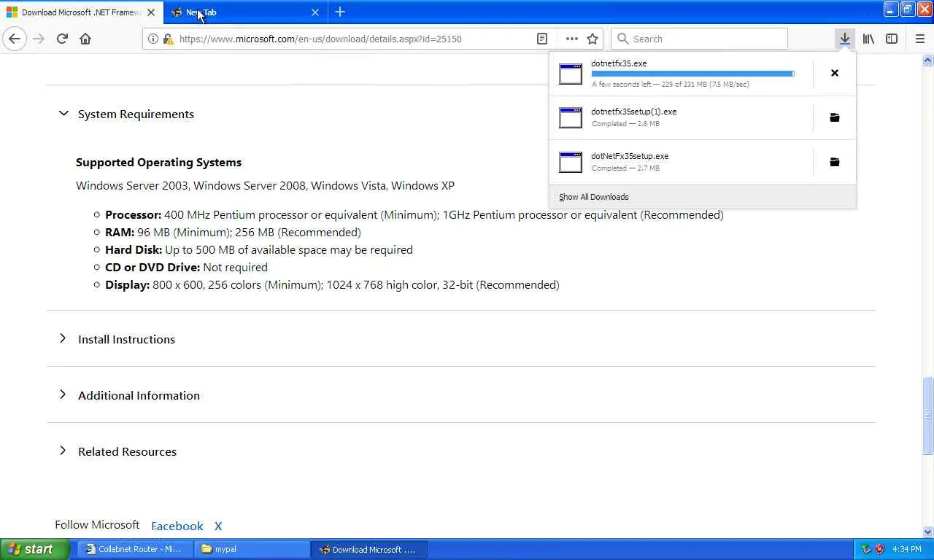934x560 pixels.
Task: Click the dotNetFx35setup.exe file icon
Action: (x=571, y=162)
